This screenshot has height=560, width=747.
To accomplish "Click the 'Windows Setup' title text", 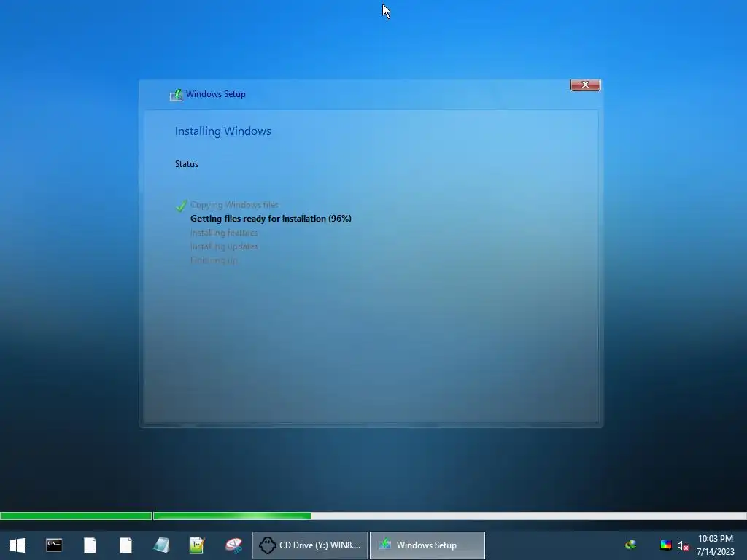I will [216, 94].
